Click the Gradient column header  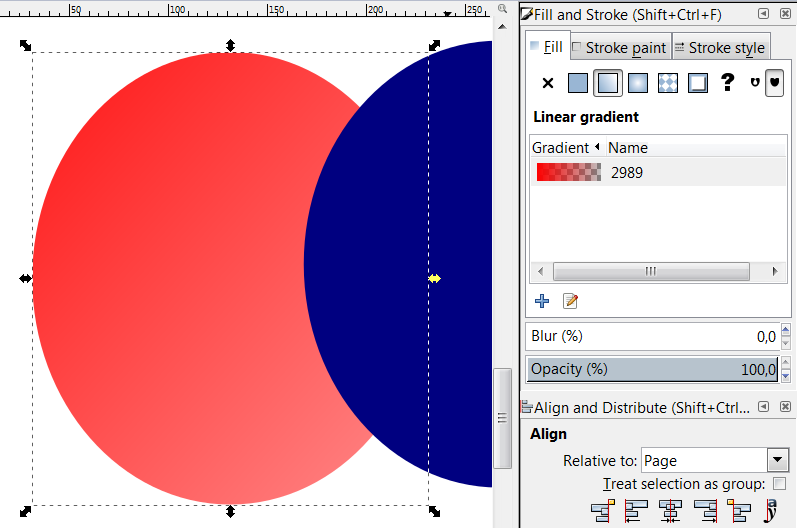click(x=567, y=147)
